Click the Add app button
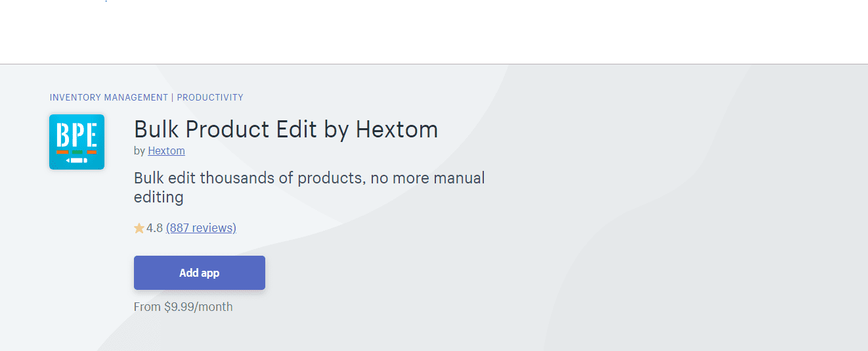The height and width of the screenshot is (351, 868). tap(200, 273)
